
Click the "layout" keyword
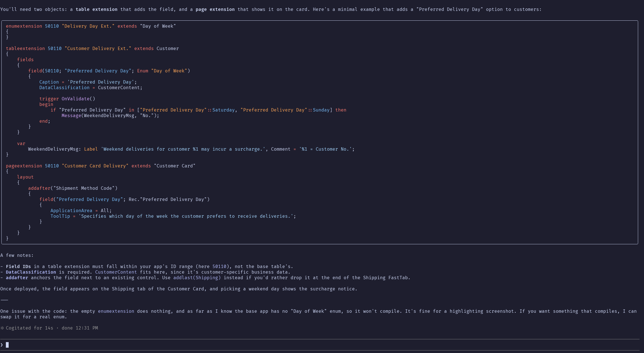coord(25,177)
